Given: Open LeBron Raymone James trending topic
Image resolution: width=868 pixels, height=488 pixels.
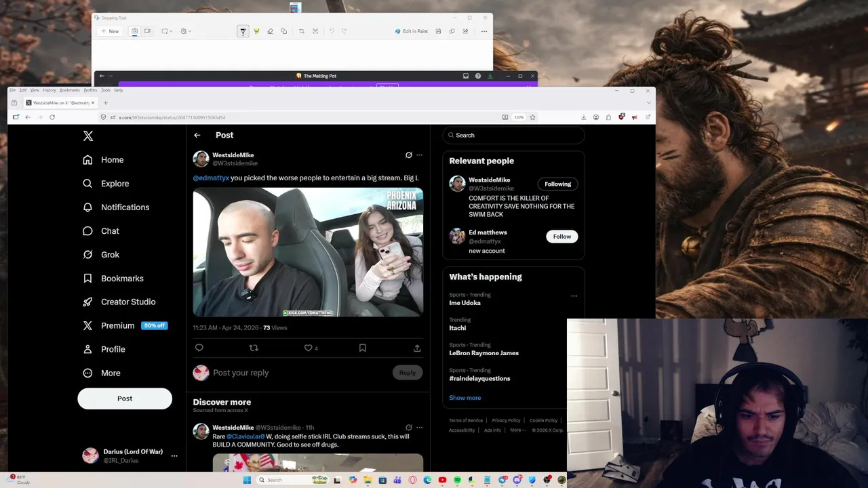Looking at the screenshot, I should [484, 353].
